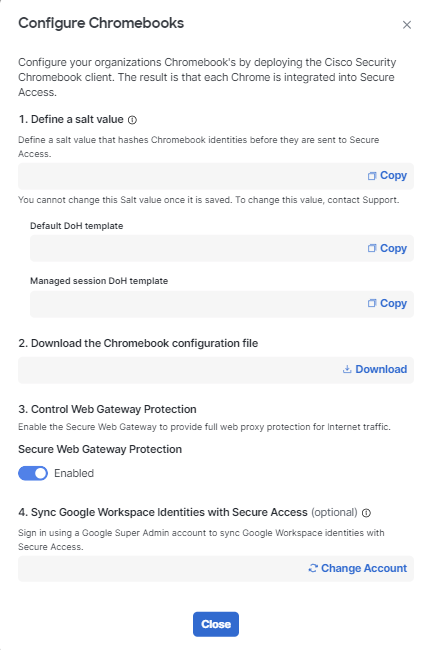Disable the Secure Web Gateway Protection toggle
This screenshot has width=429, height=650.
pyautogui.click(x=33, y=473)
